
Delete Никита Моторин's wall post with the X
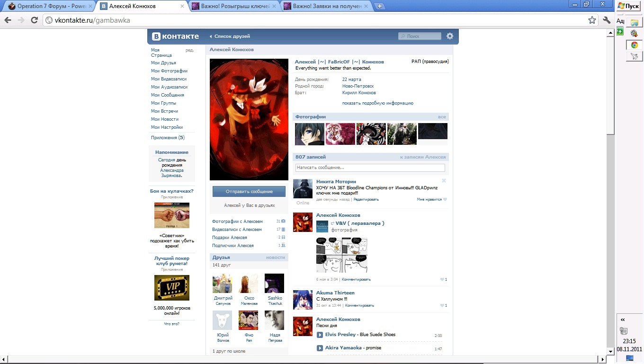(444, 181)
